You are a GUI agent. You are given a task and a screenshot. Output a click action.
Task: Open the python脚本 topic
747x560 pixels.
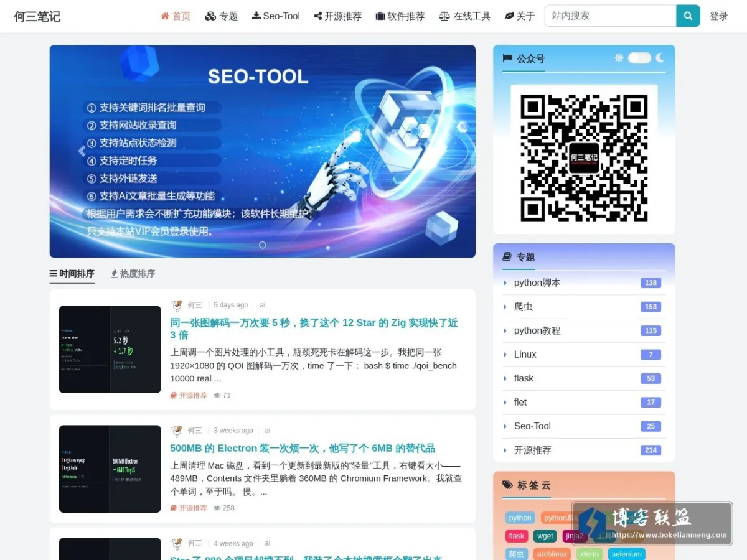(537, 282)
